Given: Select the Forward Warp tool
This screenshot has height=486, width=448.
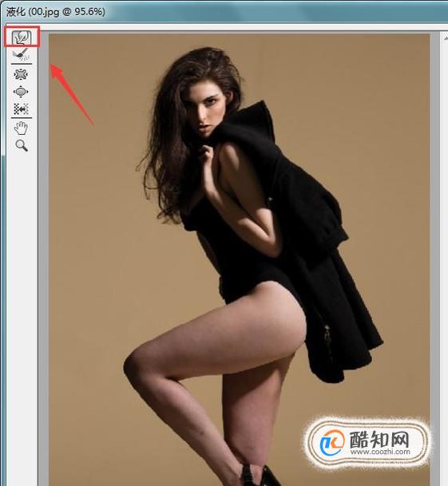Looking at the screenshot, I should pos(22,38).
